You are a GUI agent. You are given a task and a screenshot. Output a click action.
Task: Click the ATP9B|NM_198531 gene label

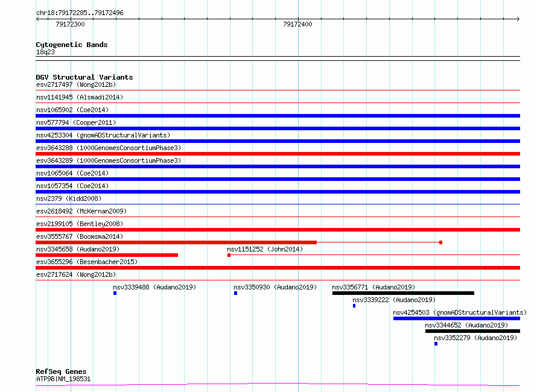(x=63, y=379)
